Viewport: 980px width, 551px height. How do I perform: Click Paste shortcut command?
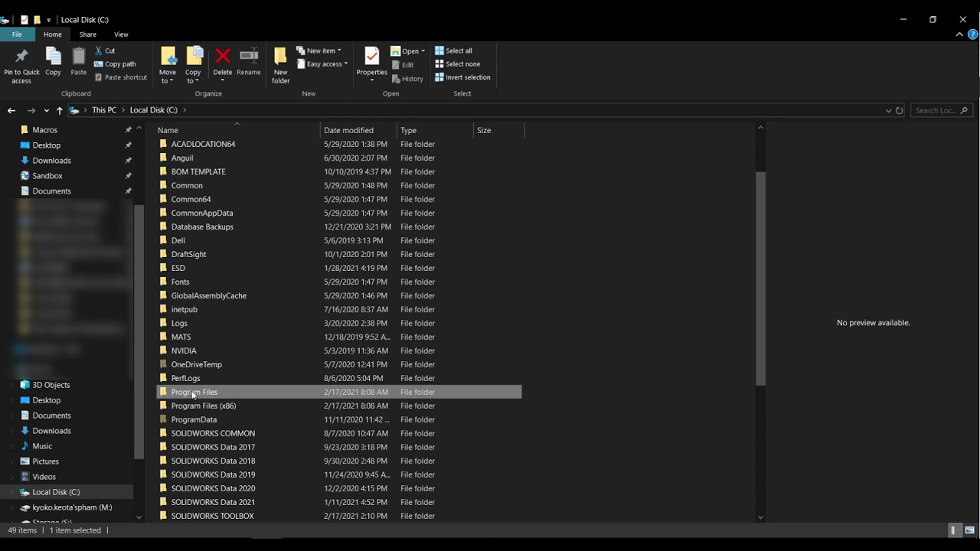[x=121, y=77]
